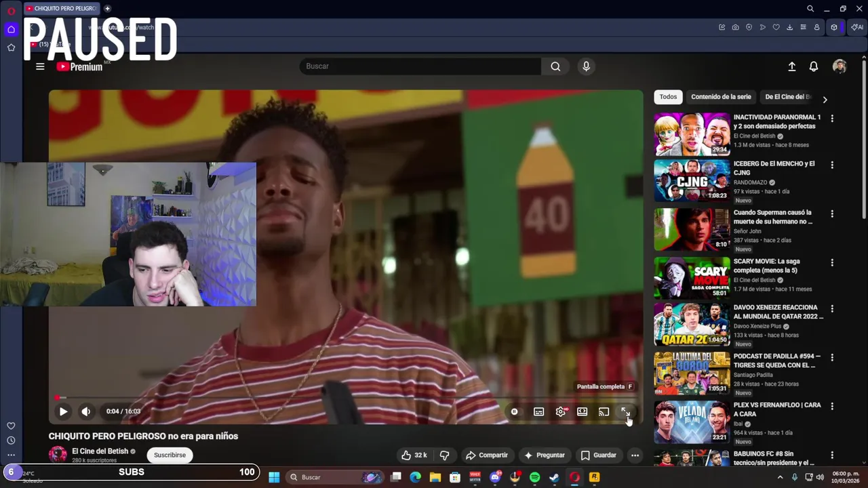Open options for ICEBERG De El MENCHO
This screenshot has width=868, height=488.
click(832, 165)
